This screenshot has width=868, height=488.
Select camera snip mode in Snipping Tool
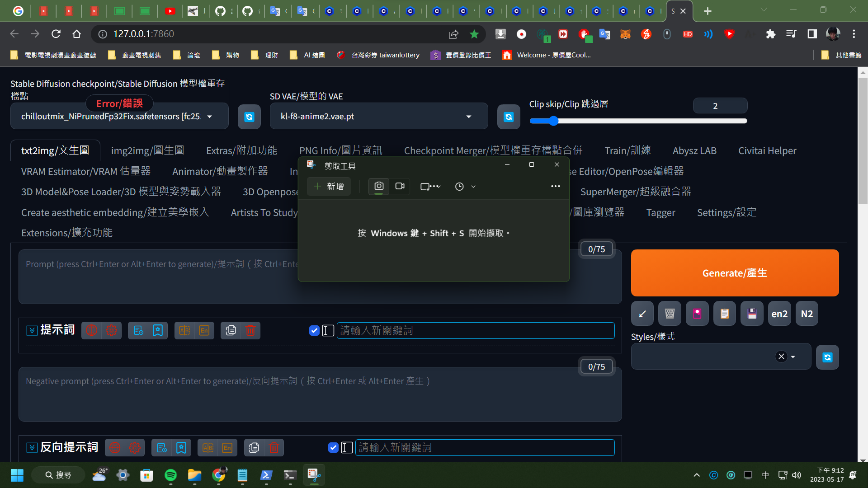378,186
